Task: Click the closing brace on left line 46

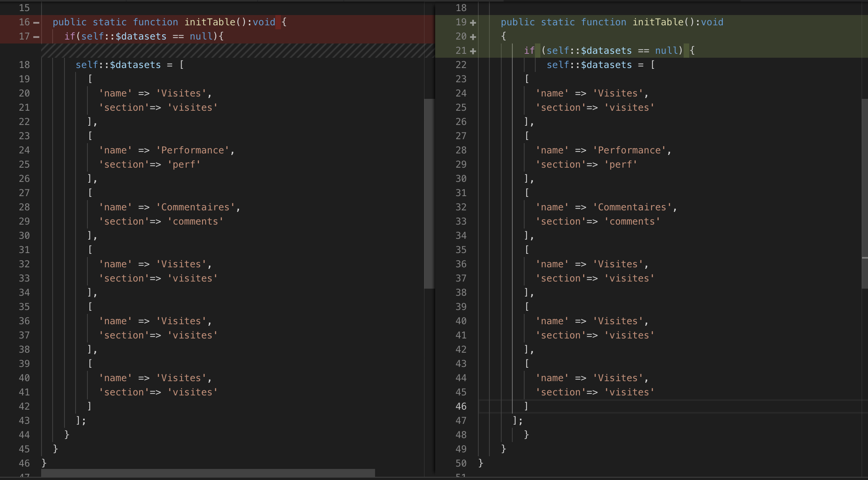Action: tap(44, 463)
